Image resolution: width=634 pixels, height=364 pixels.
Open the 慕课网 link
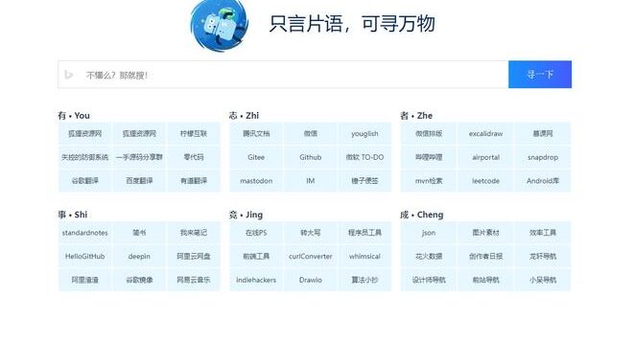543,134
